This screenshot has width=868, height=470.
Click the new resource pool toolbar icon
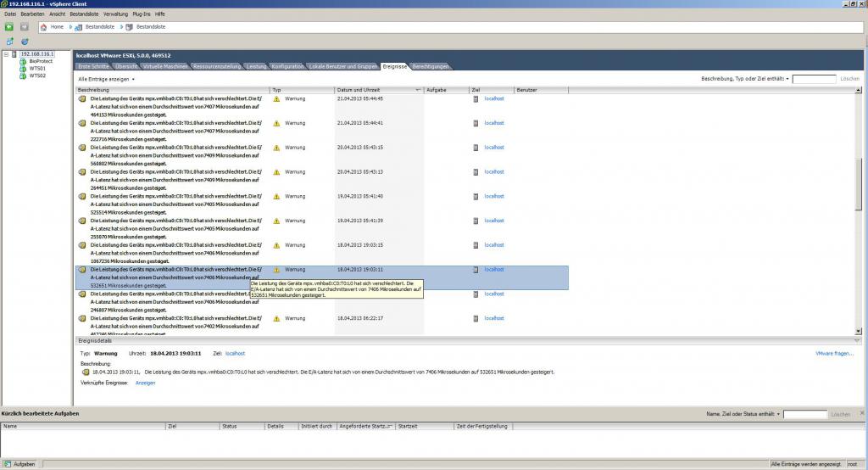tap(25, 42)
